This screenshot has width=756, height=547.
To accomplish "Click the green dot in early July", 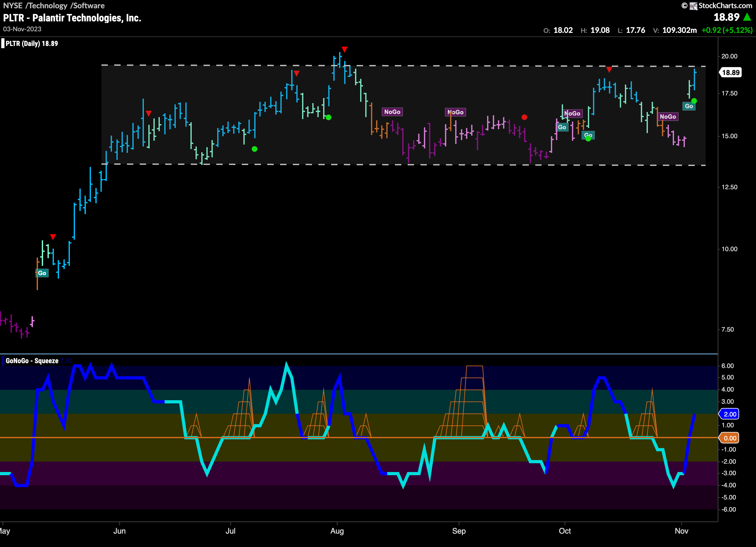I will pyautogui.click(x=254, y=149).
